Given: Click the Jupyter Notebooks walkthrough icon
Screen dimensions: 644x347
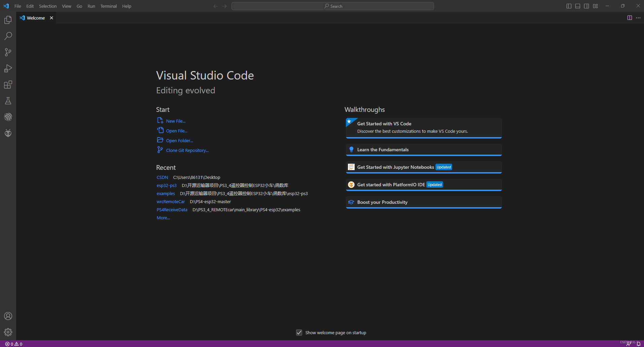Looking at the screenshot, I should pos(351,167).
